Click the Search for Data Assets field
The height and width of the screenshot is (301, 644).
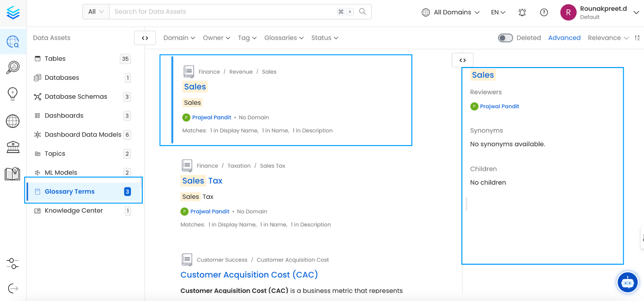tap(223, 12)
